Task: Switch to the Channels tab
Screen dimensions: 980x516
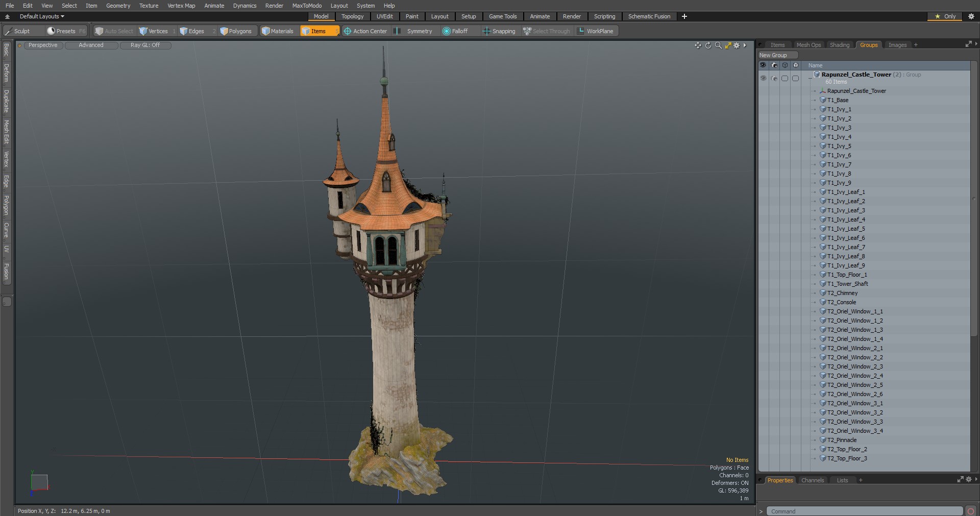Action: pyautogui.click(x=813, y=480)
